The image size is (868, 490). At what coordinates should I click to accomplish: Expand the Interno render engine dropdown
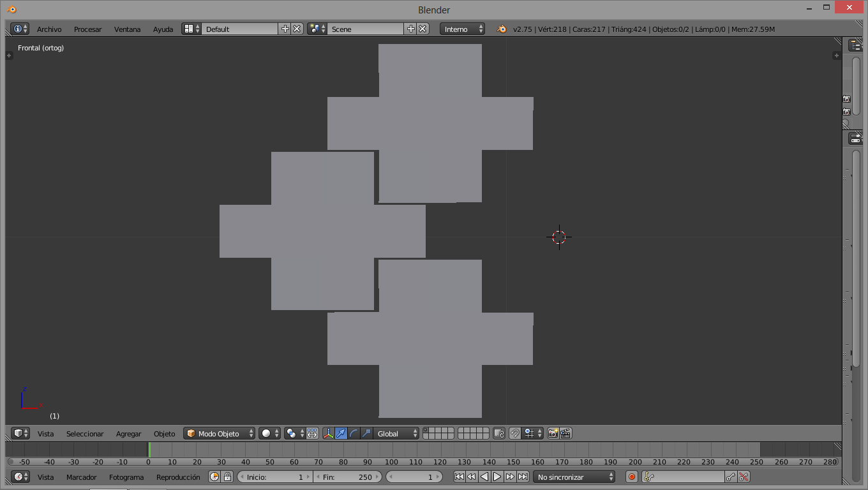coord(462,29)
